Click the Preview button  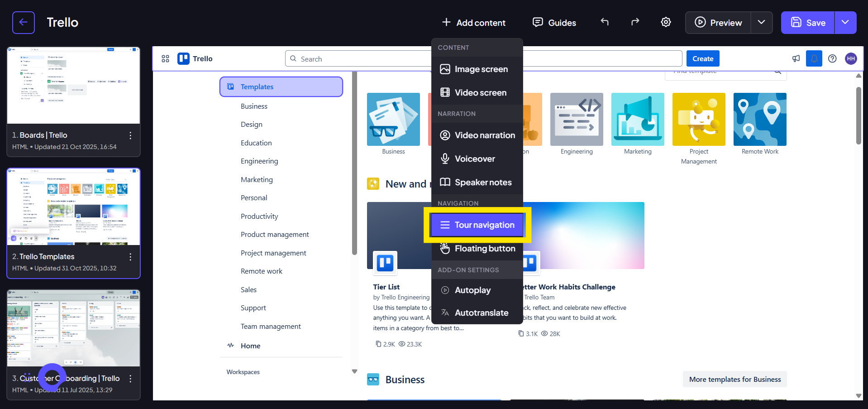pyautogui.click(x=718, y=23)
